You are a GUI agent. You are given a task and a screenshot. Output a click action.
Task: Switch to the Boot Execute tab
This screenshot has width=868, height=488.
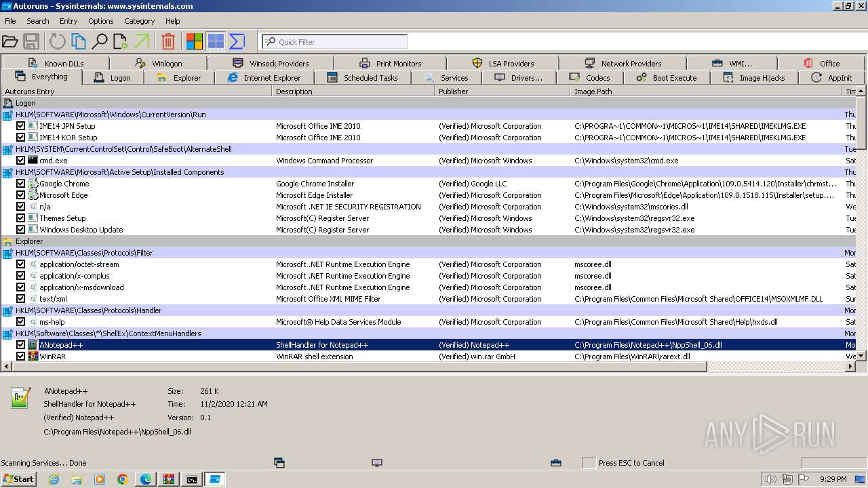[x=666, y=77]
